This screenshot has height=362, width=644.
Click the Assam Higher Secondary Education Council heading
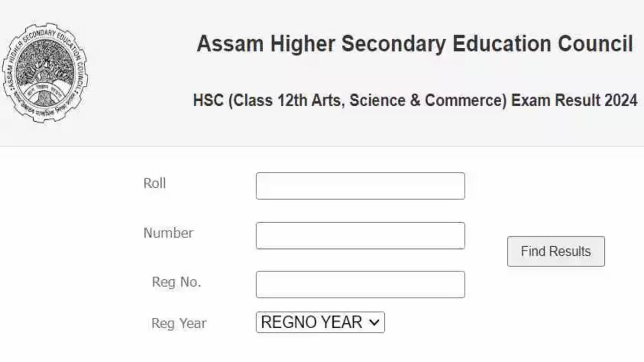(x=415, y=44)
